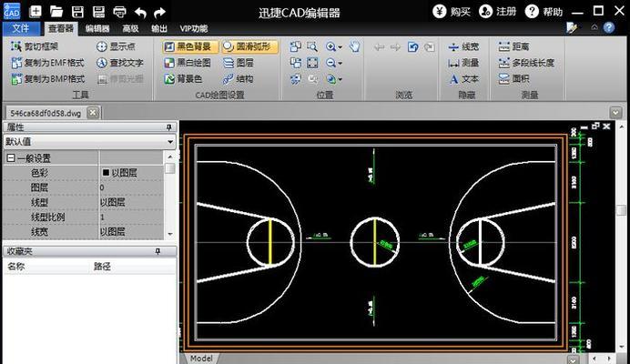Toggle 黑白绘图 black and white drawing
The height and width of the screenshot is (364, 630).
(188, 63)
